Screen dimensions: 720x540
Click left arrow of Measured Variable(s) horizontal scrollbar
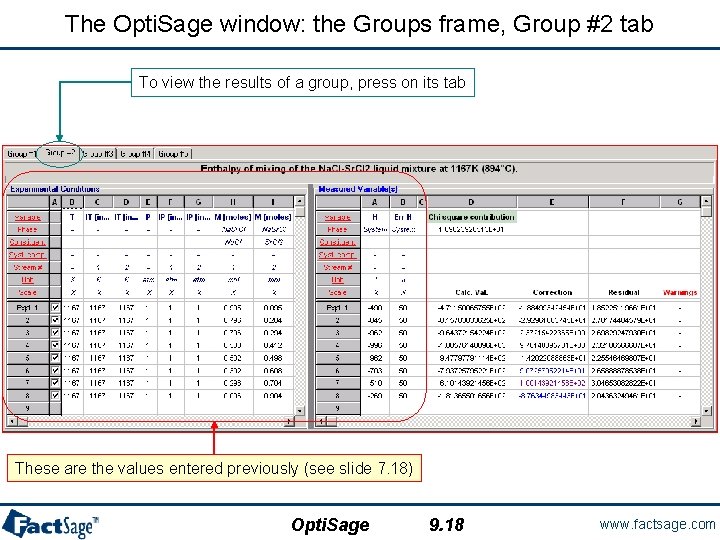pyautogui.click(x=322, y=421)
